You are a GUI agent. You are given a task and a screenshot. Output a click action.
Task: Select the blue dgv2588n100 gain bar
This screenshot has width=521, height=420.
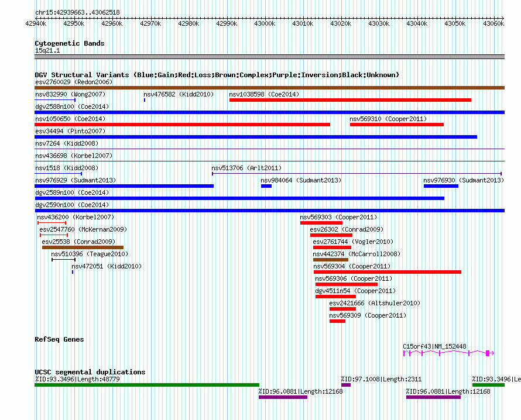coord(269,112)
